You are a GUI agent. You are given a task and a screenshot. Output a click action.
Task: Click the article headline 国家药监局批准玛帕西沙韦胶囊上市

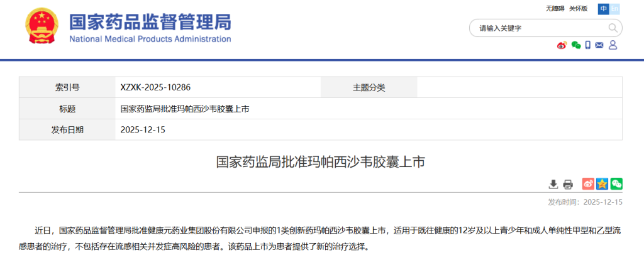tap(321, 162)
